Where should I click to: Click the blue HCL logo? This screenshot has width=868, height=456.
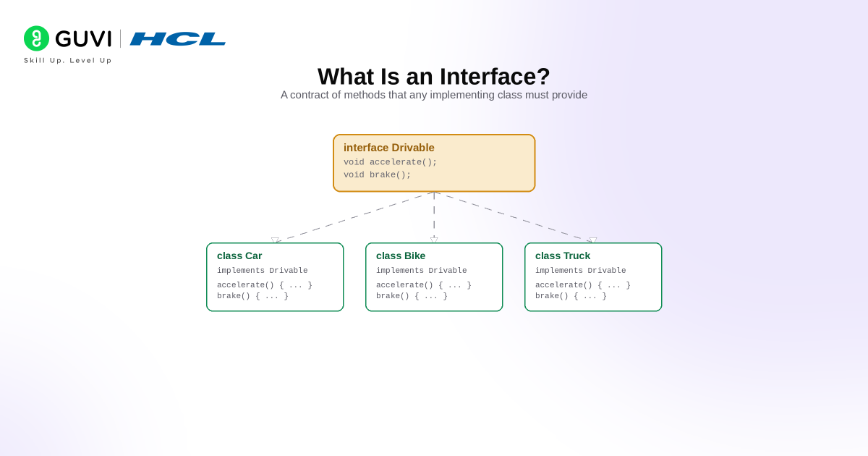(178, 39)
